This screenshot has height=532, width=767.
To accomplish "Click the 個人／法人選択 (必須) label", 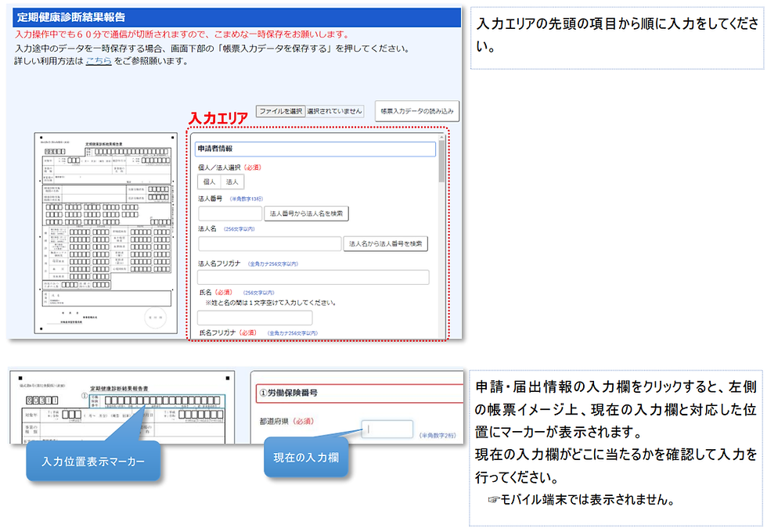I will tap(229, 167).
